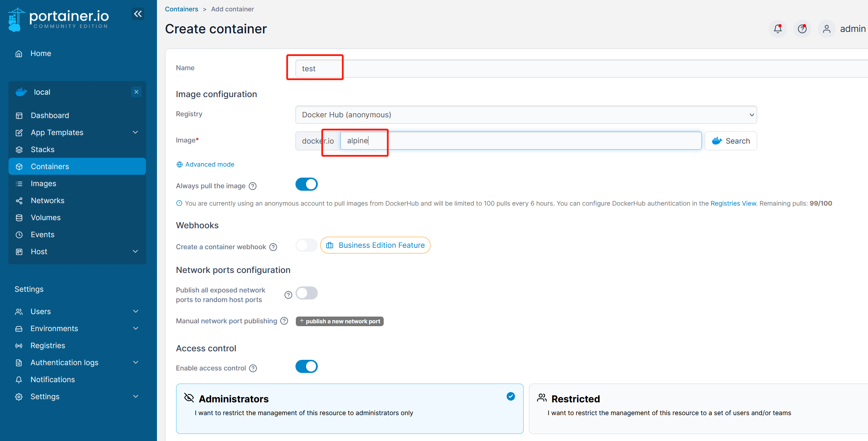Expand the Host menu chevron

coord(135,252)
